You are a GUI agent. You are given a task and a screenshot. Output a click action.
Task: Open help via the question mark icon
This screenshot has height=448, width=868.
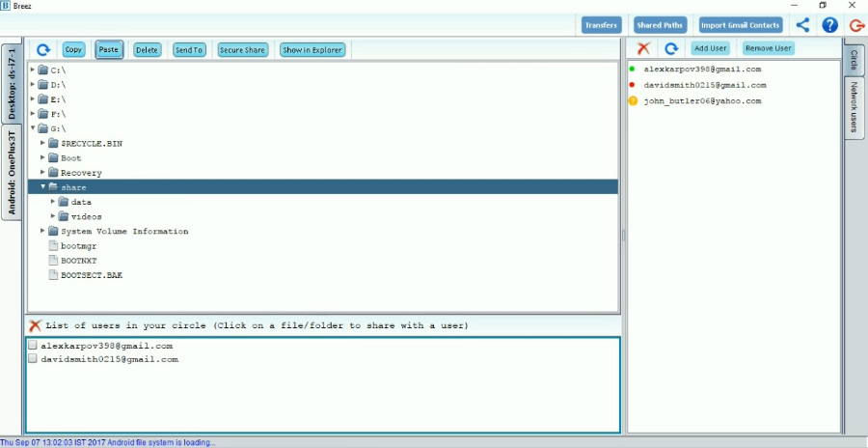pyautogui.click(x=829, y=25)
